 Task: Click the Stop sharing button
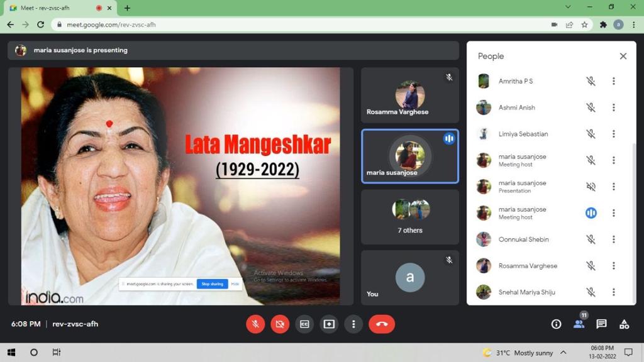click(x=212, y=284)
